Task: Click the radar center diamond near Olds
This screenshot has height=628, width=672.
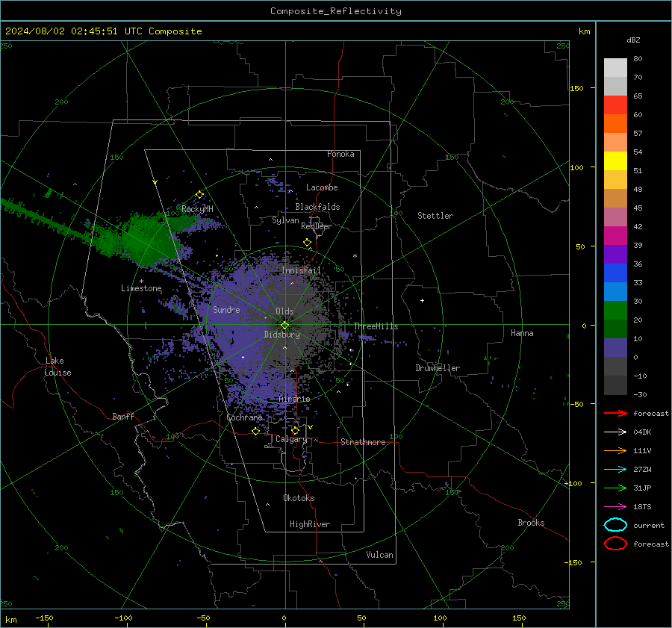Action: pyautogui.click(x=284, y=325)
